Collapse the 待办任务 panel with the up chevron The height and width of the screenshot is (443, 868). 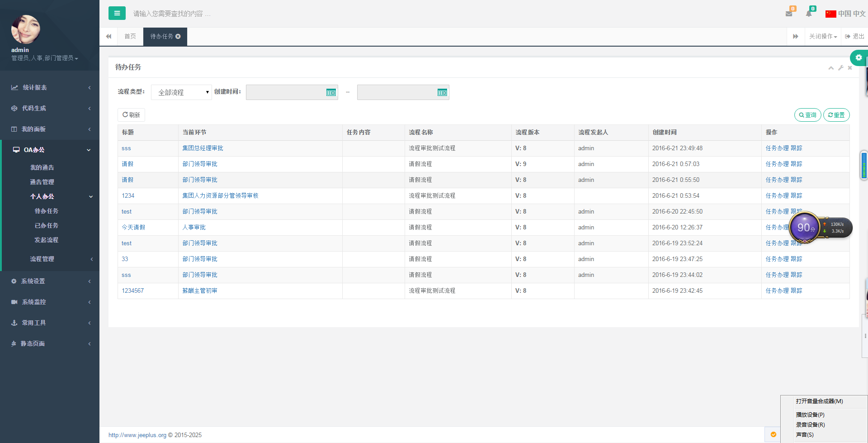click(x=831, y=68)
